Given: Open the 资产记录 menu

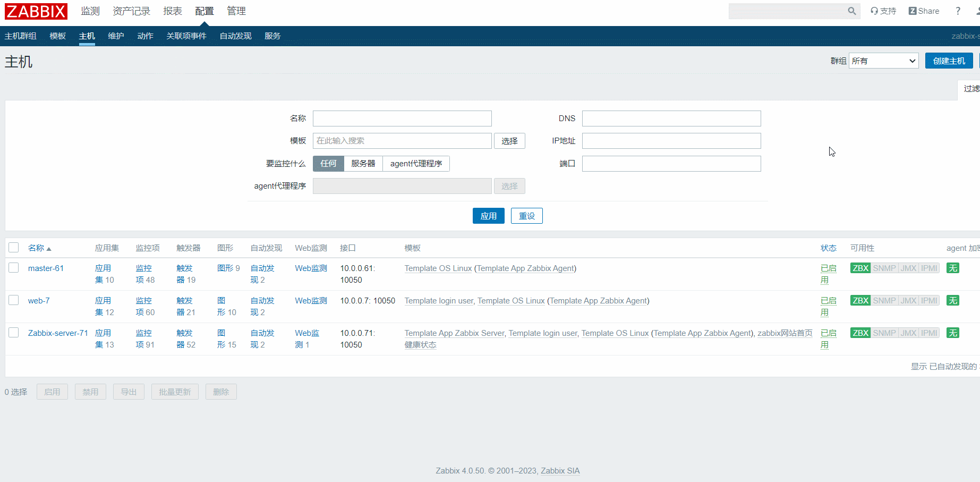Looking at the screenshot, I should (x=131, y=11).
